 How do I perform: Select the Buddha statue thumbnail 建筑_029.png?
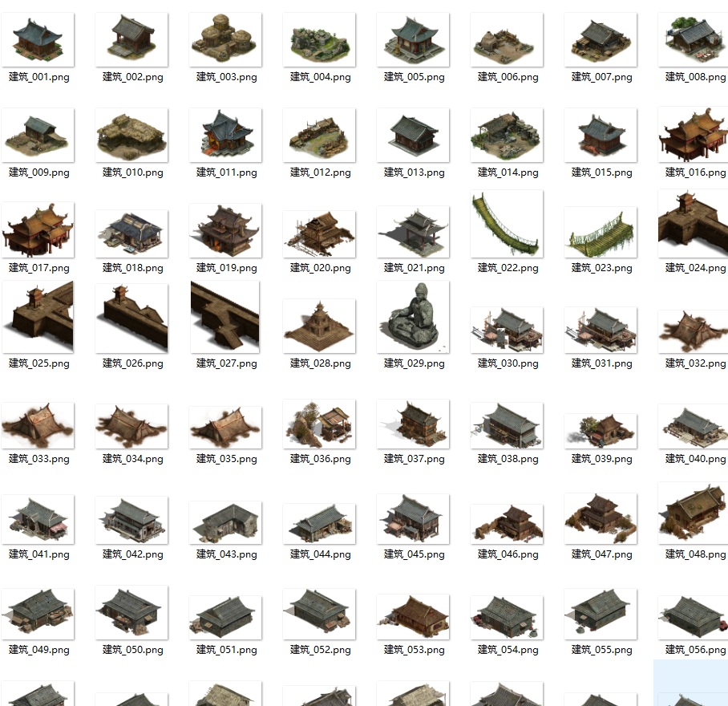(413, 318)
